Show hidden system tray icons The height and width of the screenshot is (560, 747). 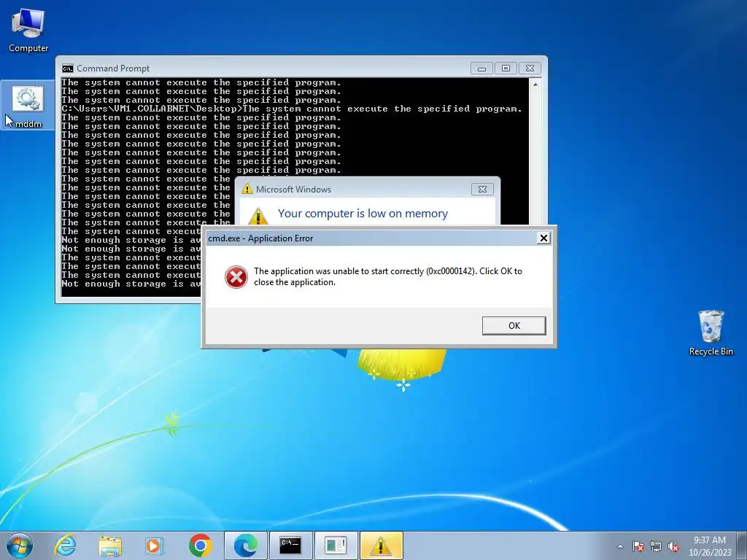click(620, 546)
